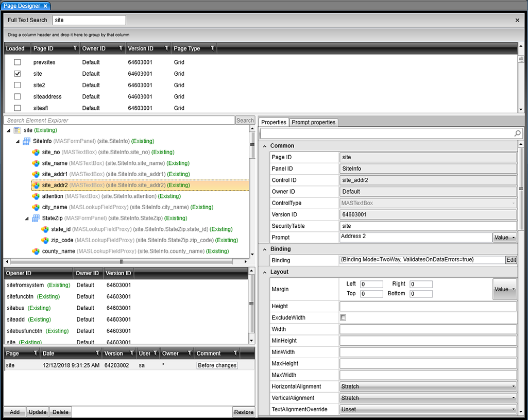528x420 pixels.
Task: Open the history Comment column filter
Action: (236, 353)
